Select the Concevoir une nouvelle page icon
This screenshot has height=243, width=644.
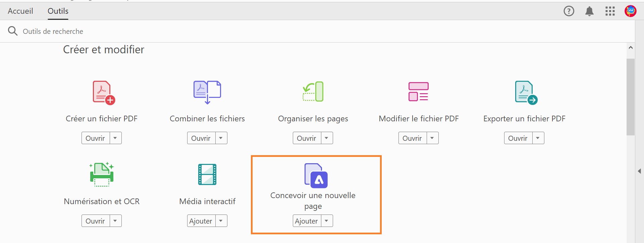pos(316,175)
